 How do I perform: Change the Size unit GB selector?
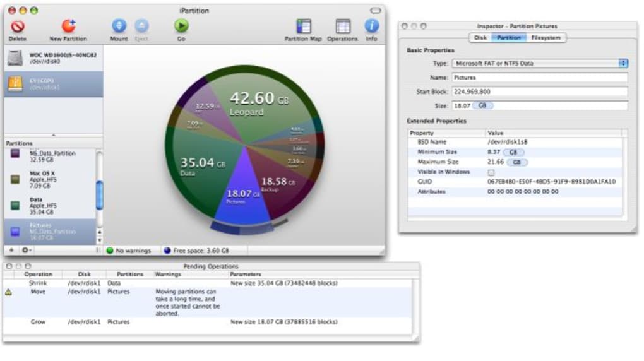coord(482,105)
